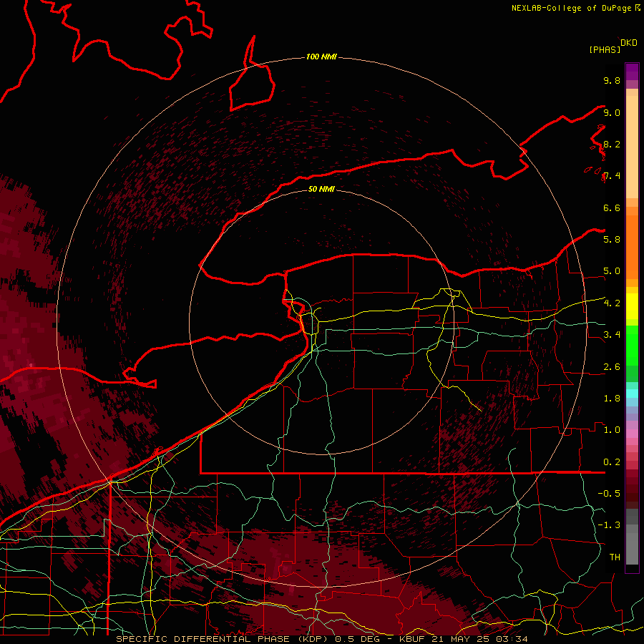Click the 8.2 value on the color scale
Screen dimensions: 644x644
coord(612,144)
